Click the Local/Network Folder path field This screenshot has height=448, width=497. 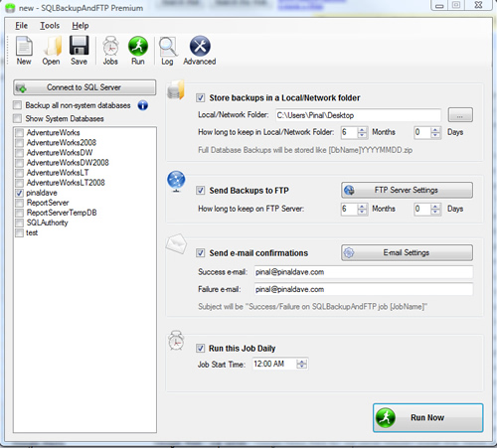click(358, 115)
